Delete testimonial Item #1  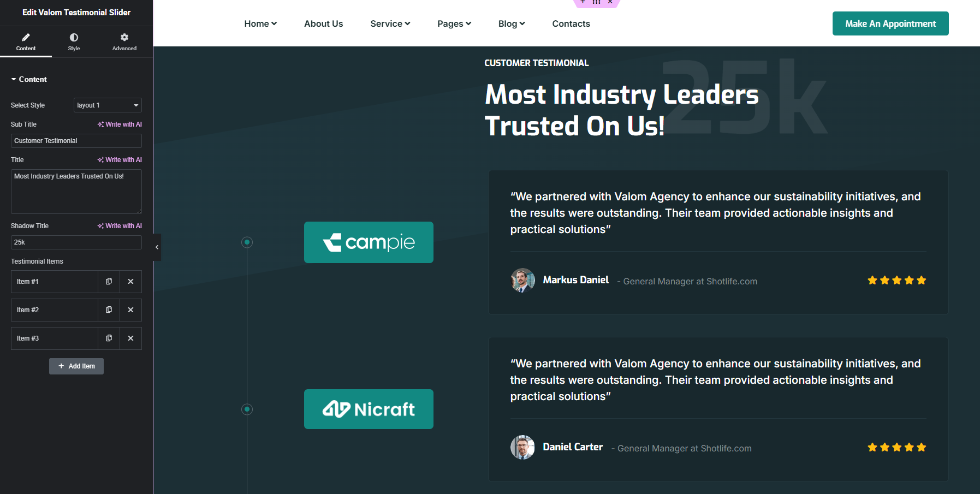(130, 282)
